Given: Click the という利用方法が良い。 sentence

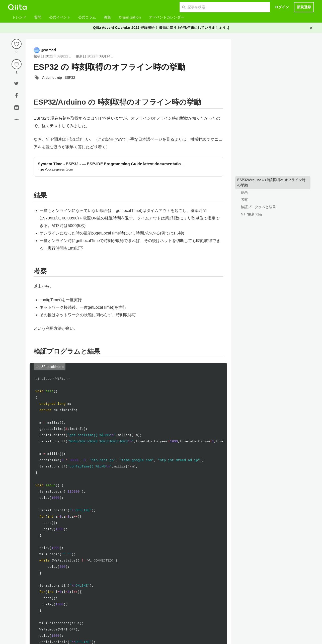Looking at the screenshot, I should tap(56, 329).
